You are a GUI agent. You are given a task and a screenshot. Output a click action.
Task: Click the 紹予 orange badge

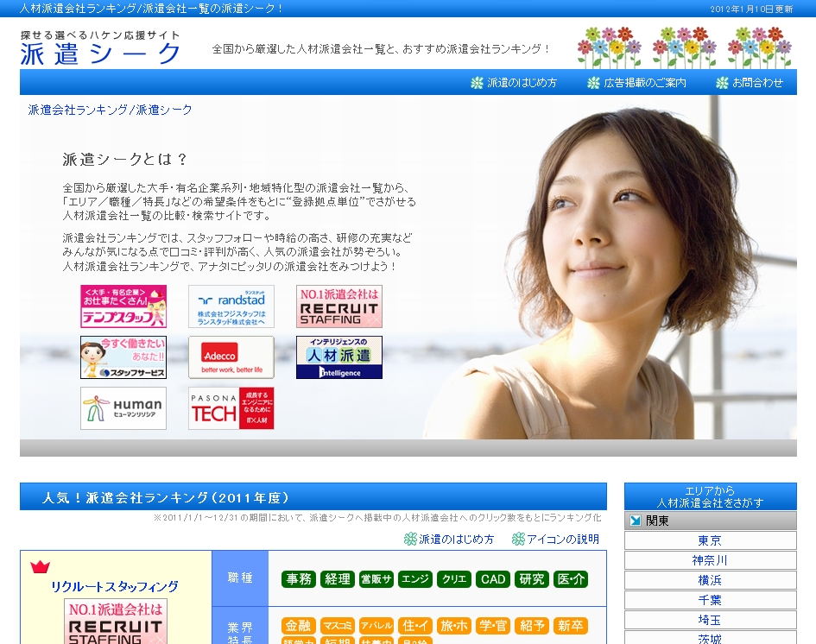click(531, 625)
